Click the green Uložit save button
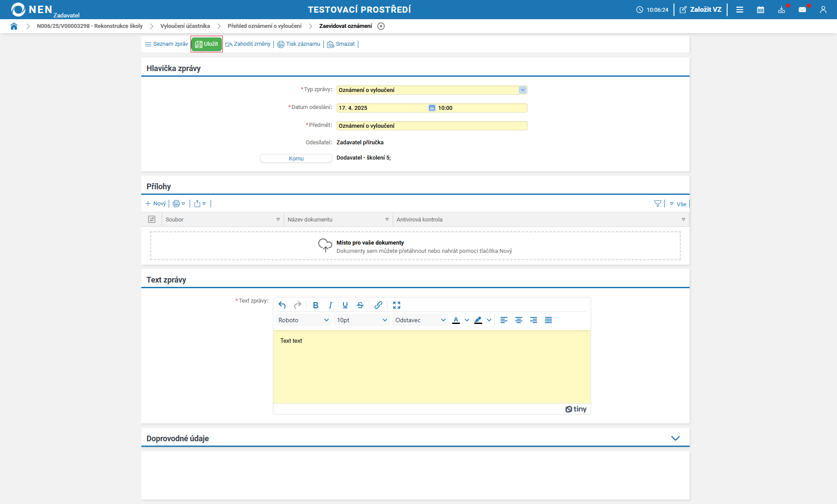Screen dimensions: 837x504 click(x=207, y=44)
